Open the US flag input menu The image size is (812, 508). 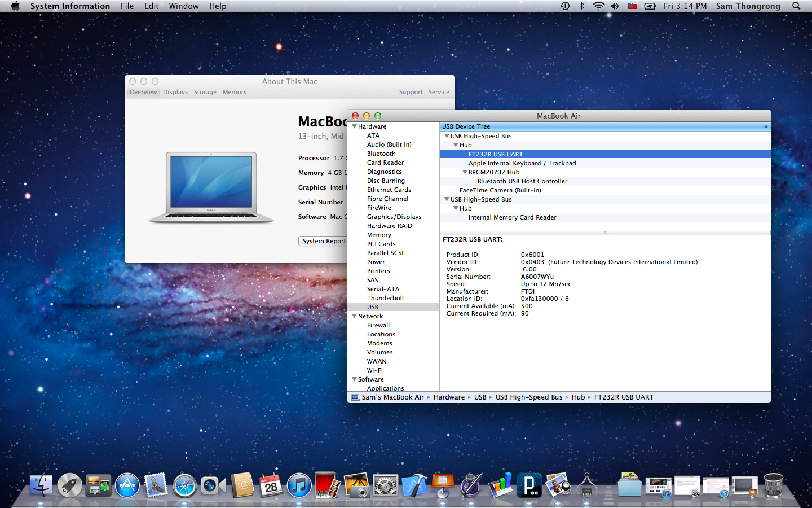(x=633, y=6)
